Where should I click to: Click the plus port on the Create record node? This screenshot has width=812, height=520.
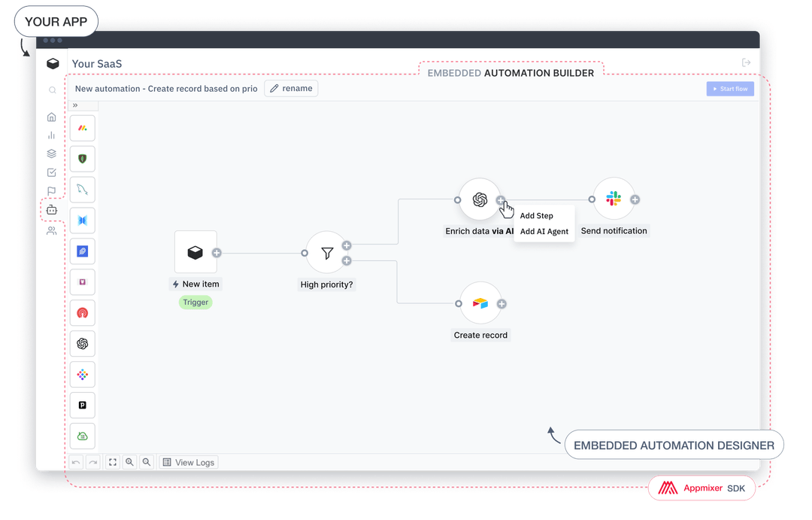501,303
